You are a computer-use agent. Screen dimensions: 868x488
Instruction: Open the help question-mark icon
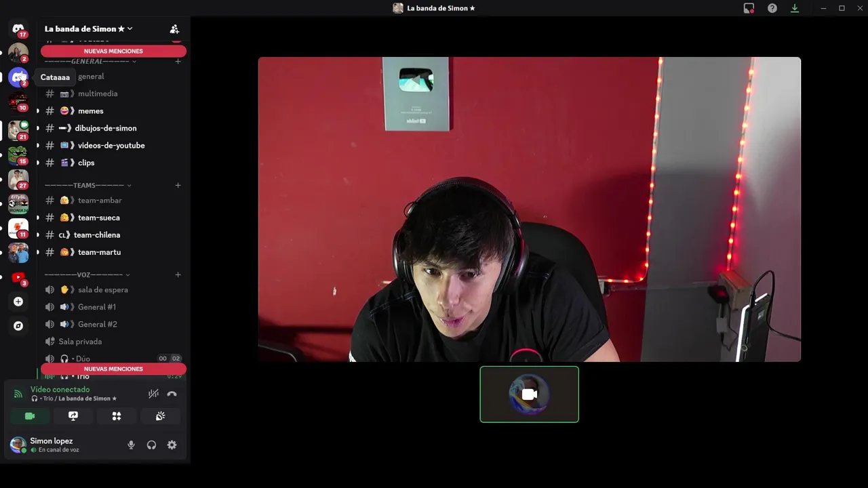pyautogui.click(x=772, y=8)
